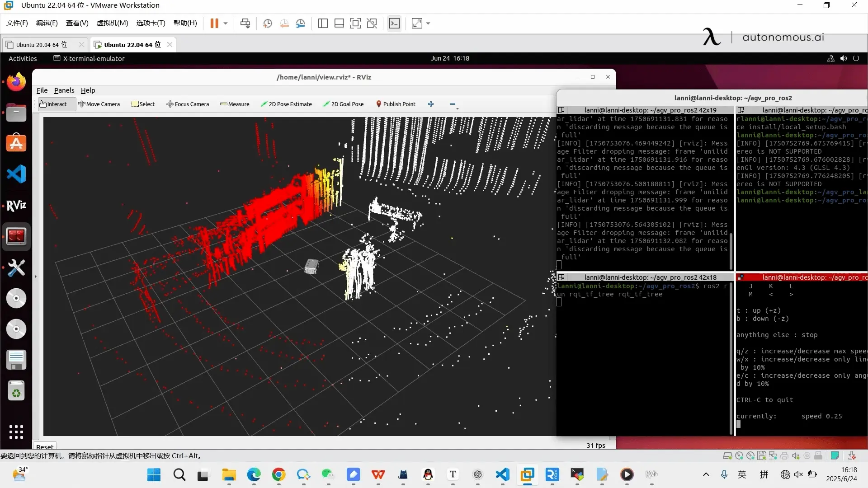This screenshot has height=488, width=868.
Task: Add a new tool with plus icon
Action: 431,104
